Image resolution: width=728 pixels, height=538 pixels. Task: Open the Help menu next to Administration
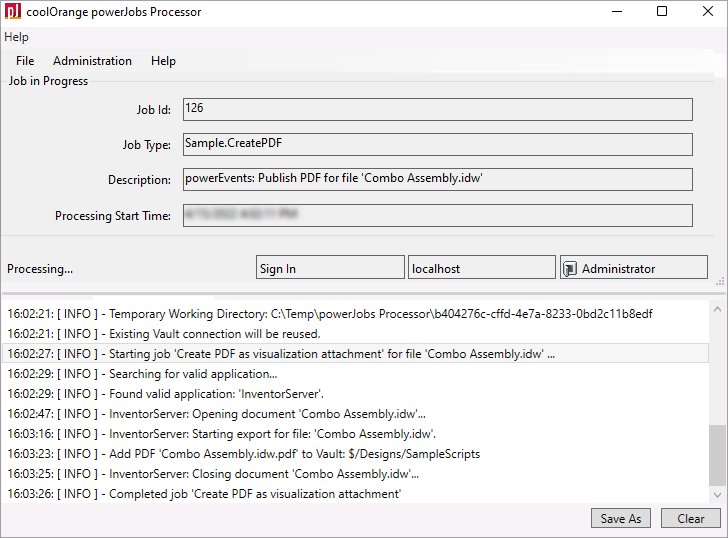click(163, 61)
